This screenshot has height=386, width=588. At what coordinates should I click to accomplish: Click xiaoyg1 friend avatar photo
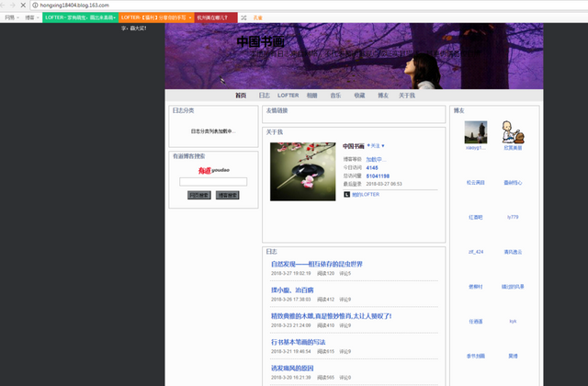476,132
